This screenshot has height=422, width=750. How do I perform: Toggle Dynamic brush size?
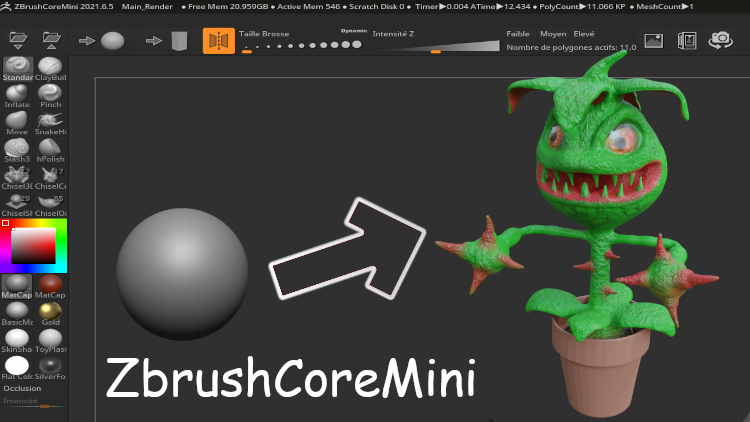tap(353, 31)
